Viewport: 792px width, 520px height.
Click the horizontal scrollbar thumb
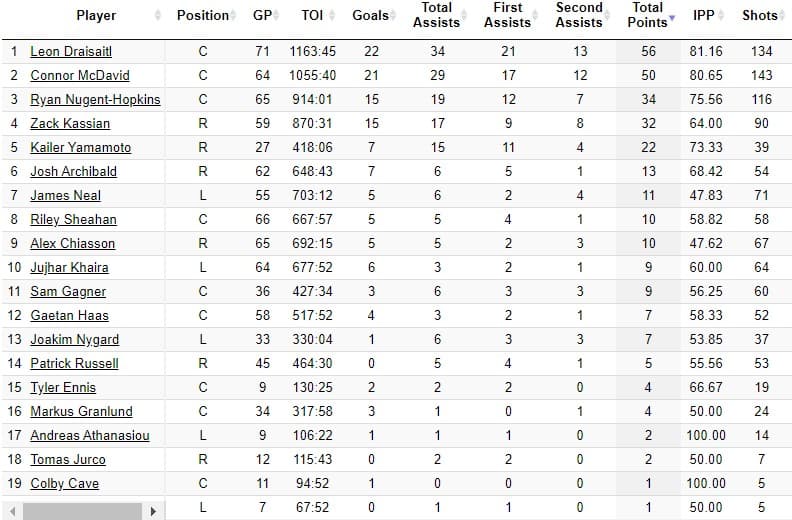tap(82, 511)
